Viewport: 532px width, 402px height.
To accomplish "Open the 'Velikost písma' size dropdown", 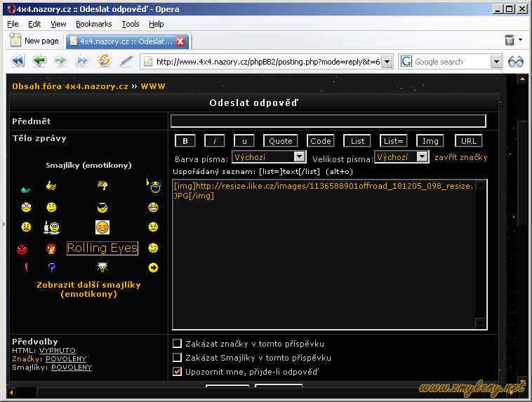I will (422, 157).
